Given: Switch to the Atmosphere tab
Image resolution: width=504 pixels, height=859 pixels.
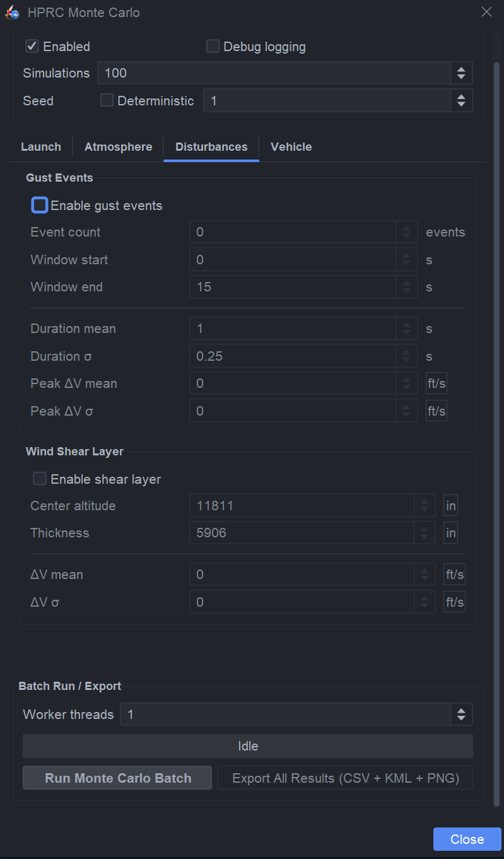Looking at the screenshot, I should pos(118,147).
